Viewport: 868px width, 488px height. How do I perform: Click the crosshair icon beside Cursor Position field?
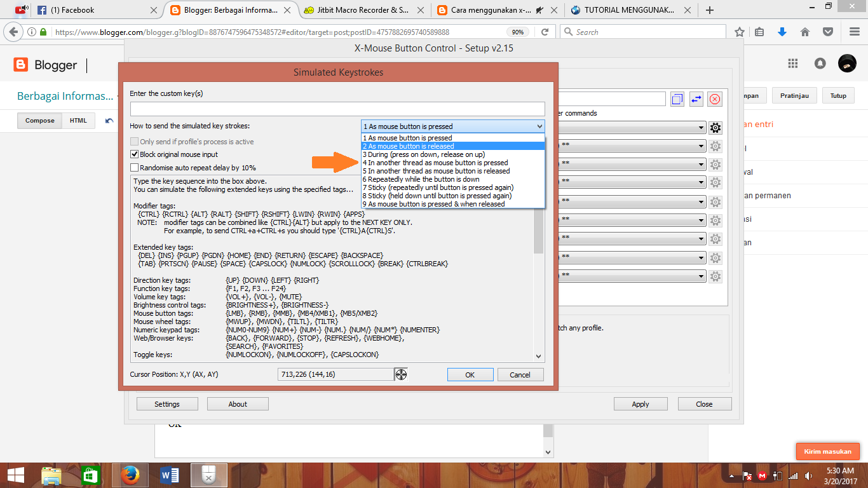point(401,374)
